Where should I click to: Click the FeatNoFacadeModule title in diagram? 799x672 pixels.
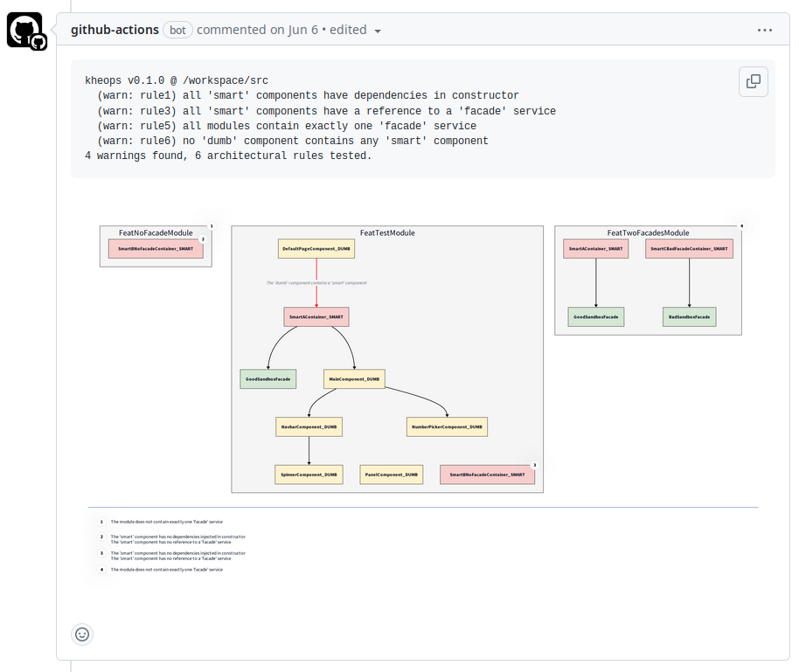click(156, 232)
